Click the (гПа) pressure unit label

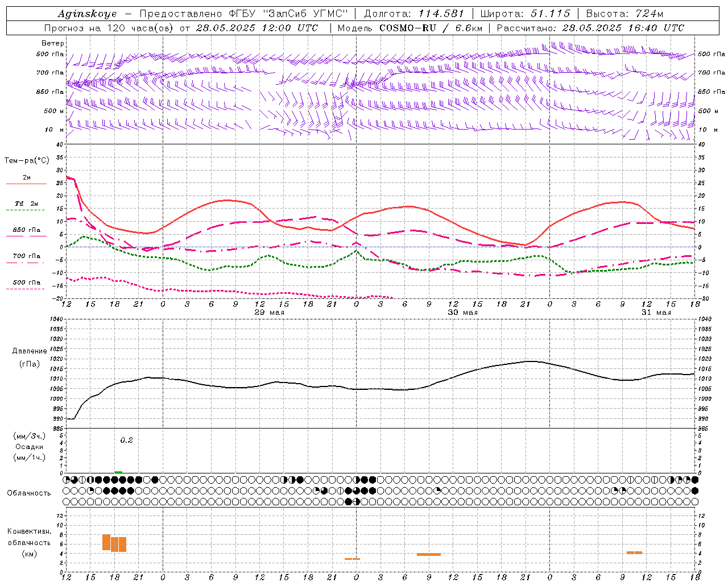point(30,364)
